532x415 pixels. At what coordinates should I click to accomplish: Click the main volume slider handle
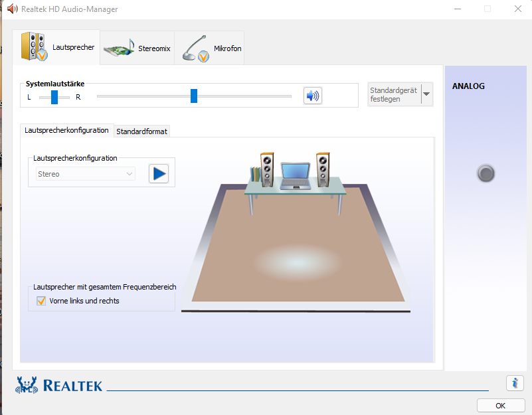(x=194, y=96)
